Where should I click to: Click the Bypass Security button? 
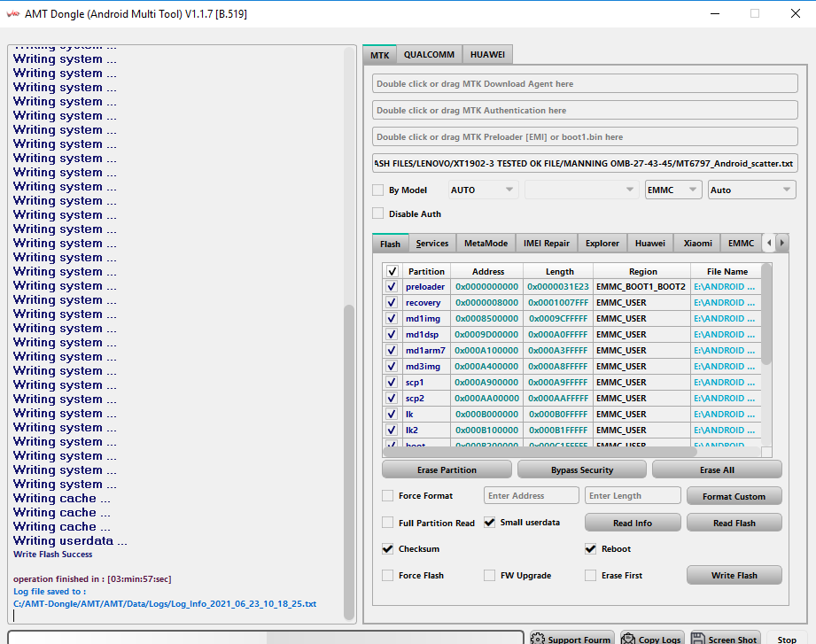(582, 469)
